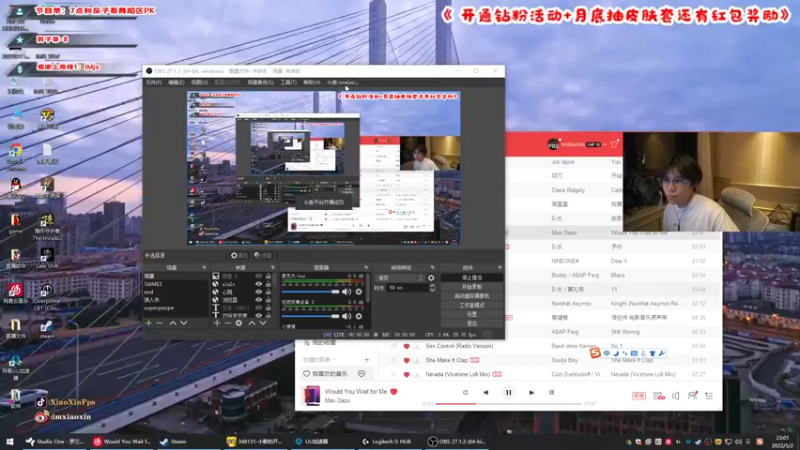
Task: Toggle lock on xia2r source
Action: pyautogui.click(x=268, y=284)
